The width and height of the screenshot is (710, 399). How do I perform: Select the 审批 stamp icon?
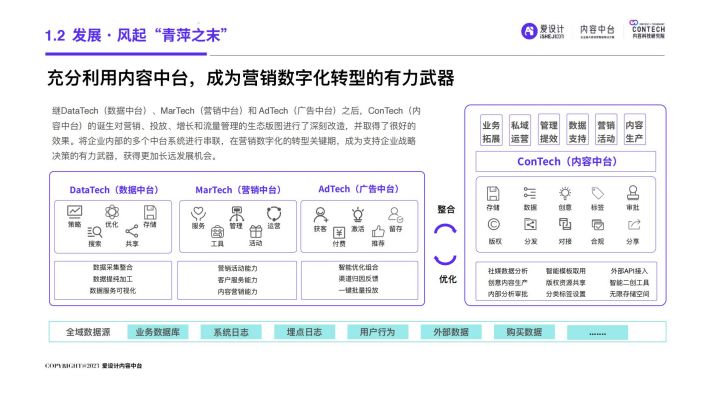(633, 193)
